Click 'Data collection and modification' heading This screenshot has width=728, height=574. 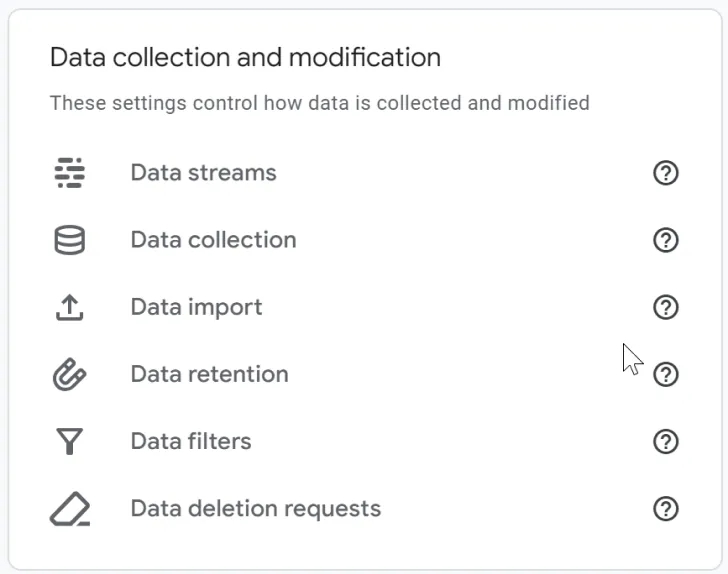click(x=246, y=58)
